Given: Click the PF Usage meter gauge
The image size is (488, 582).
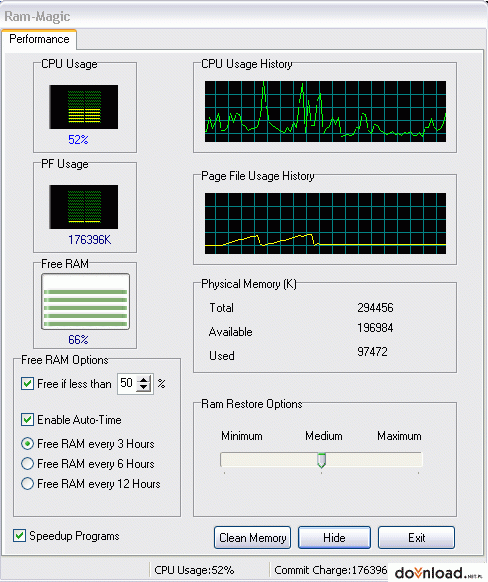Looking at the screenshot, I should 84,207.
